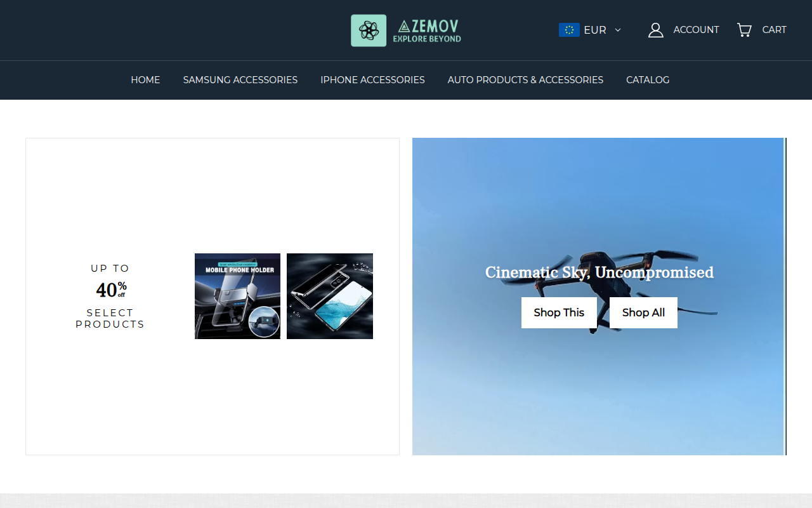The width and height of the screenshot is (812, 508).
Task: Click the account person icon
Action: [656, 30]
